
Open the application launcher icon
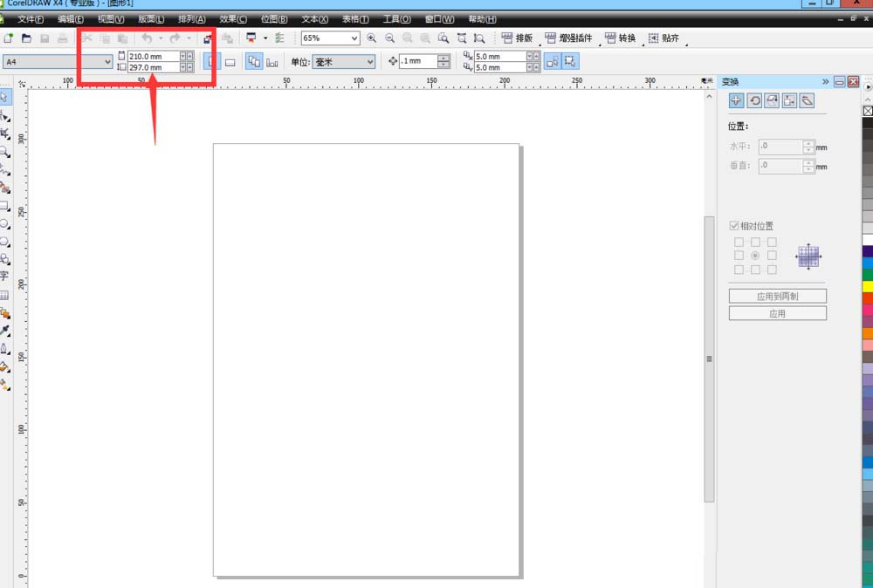[x=251, y=38]
